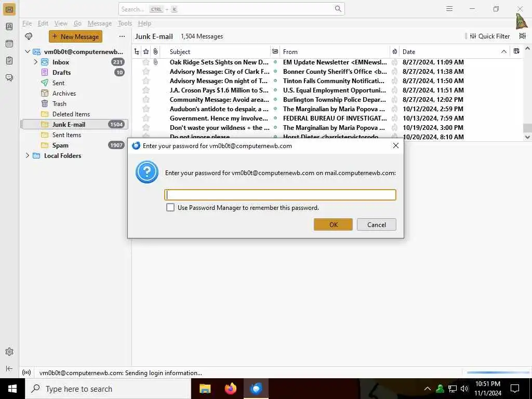Sort by the attachment column header
532x399 pixels.
coord(155,51)
